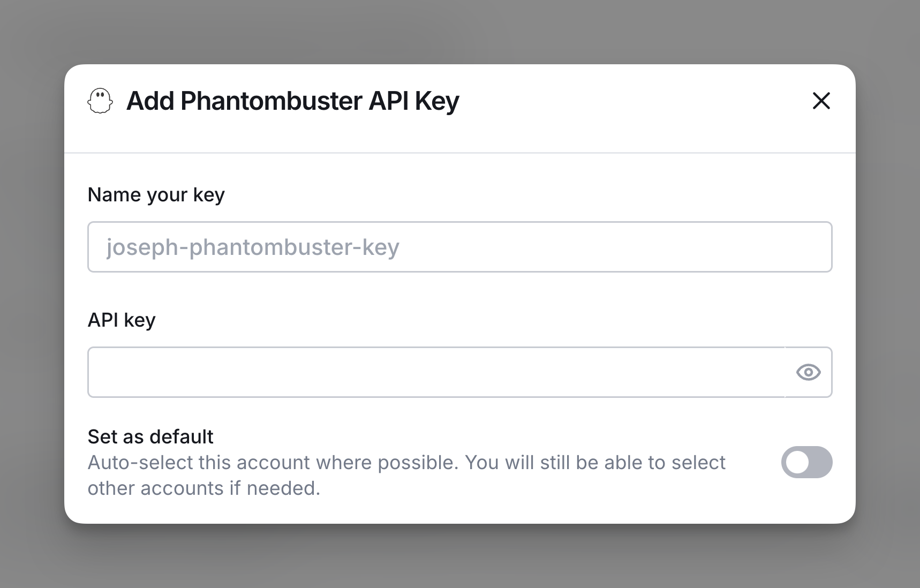
Task: Click the joseph-phantombuster-key placeholder text
Action: pos(253,247)
